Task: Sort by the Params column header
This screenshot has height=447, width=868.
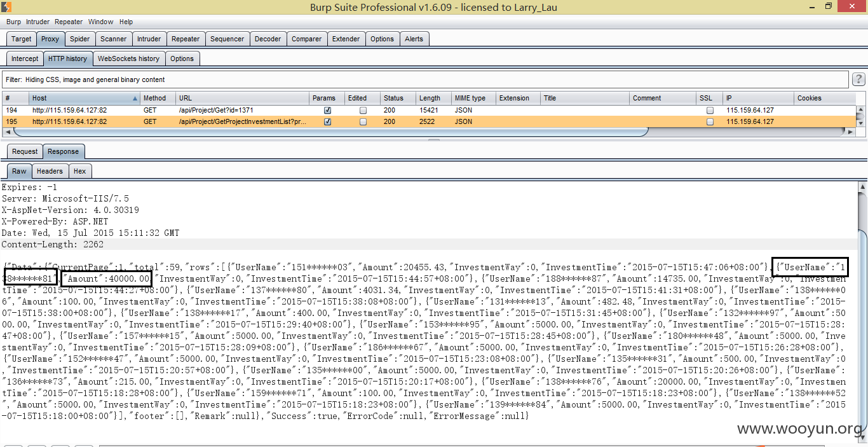Action: [x=327, y=98]
